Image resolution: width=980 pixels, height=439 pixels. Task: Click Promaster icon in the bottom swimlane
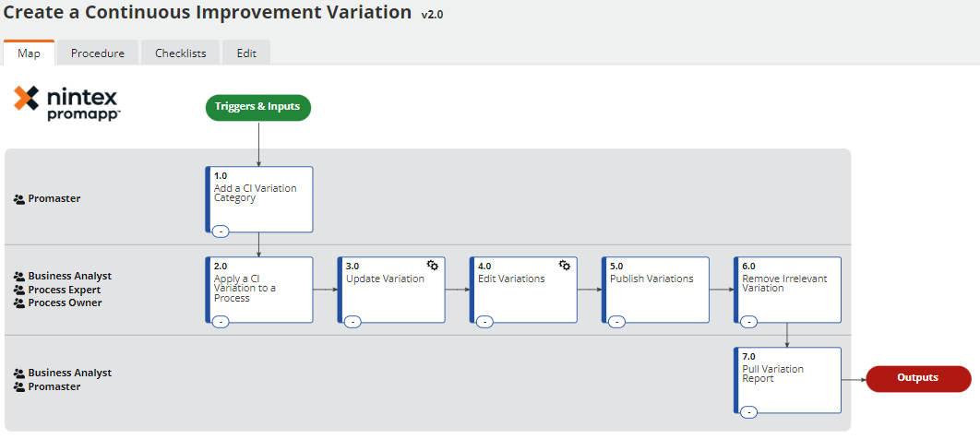pyautogui.click(x=18, y=387)
